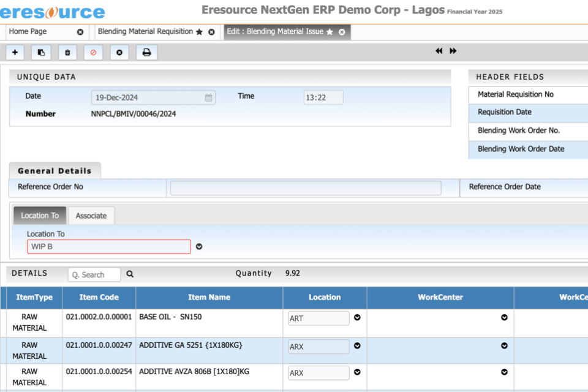588x392 pixels.
Task: Click the Reference Order Date label
Action: coord(505,187)
